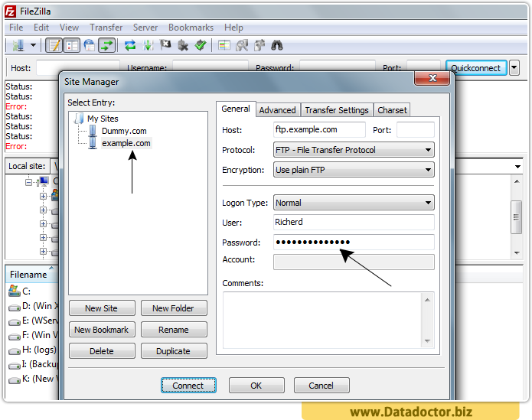
Task: Click the FileZilla logo in title bar
Action: click(10, 11)
